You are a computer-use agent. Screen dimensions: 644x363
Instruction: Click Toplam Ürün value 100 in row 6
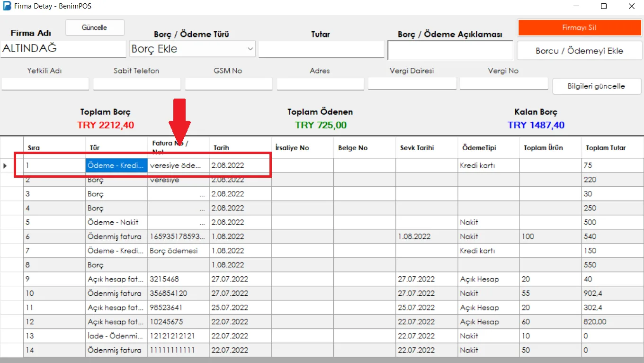(x=551, y=236)
